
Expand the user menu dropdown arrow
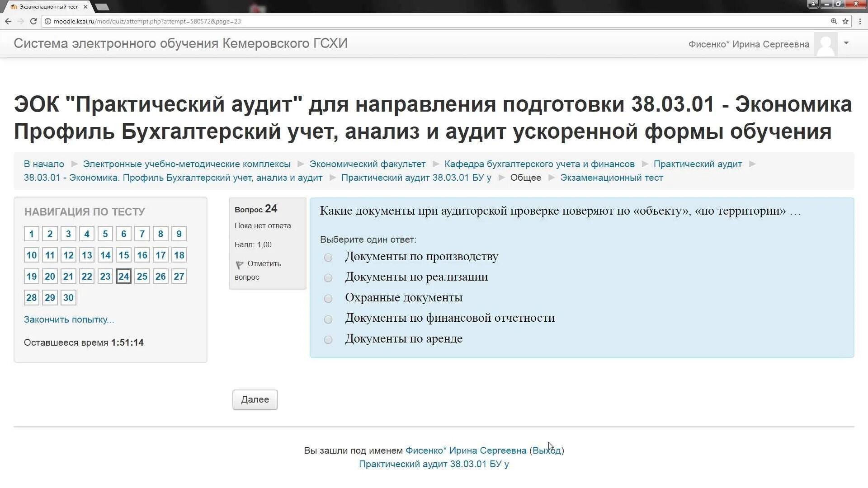tap(846, 43)
